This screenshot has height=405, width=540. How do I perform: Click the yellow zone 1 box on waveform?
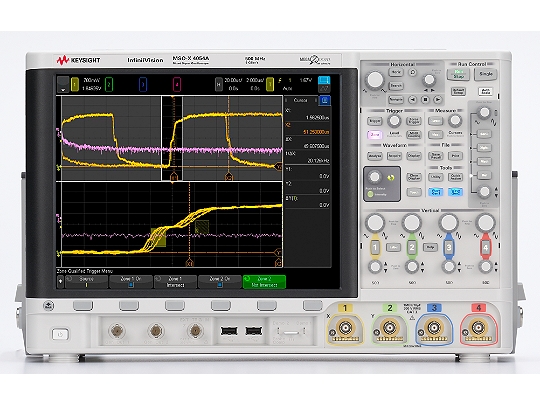click(x=158, y=237)
